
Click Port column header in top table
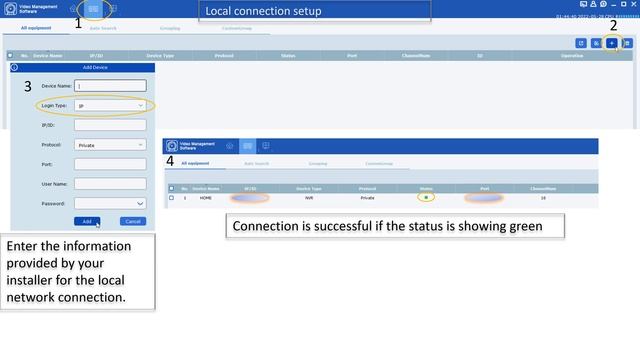coord(352,56)
